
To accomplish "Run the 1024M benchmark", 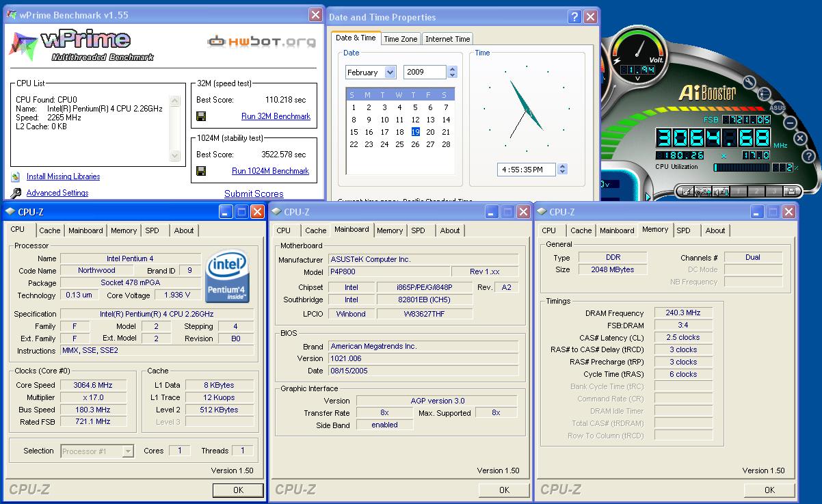I will 270,171.
